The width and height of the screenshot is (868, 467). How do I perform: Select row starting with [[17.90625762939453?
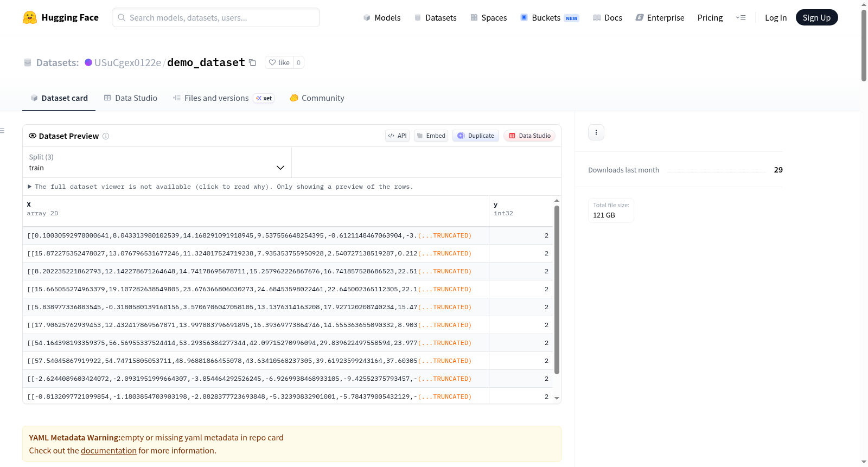click(288, 325)
